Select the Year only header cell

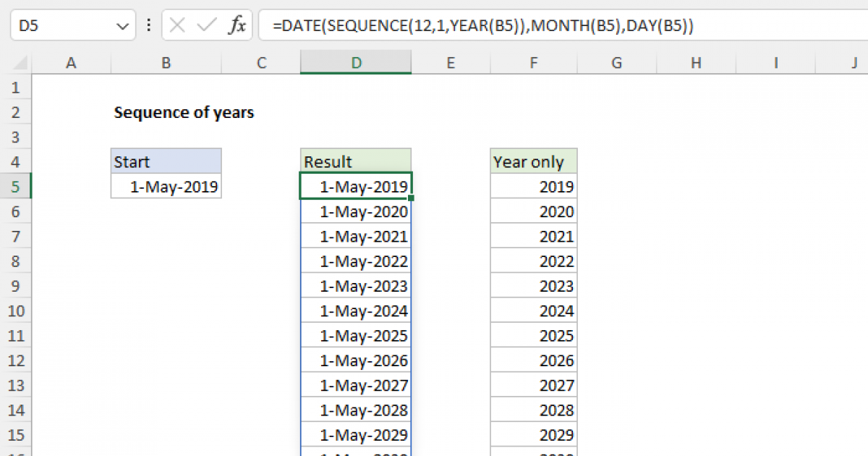533,161
